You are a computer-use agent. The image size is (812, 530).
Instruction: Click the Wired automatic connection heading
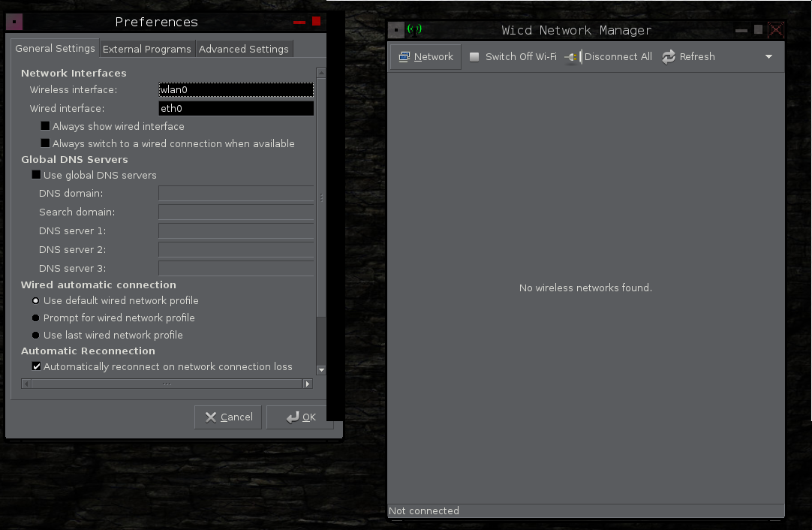coord(98,285)
